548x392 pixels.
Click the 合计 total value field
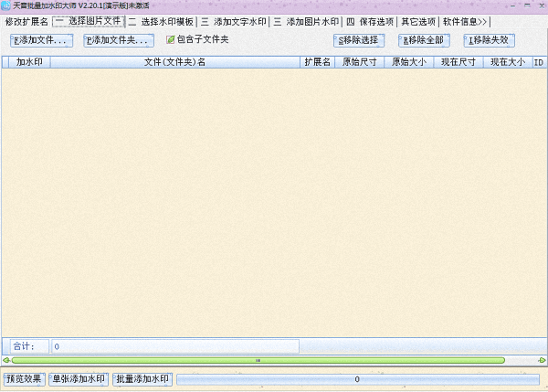[x=175, y=346]
